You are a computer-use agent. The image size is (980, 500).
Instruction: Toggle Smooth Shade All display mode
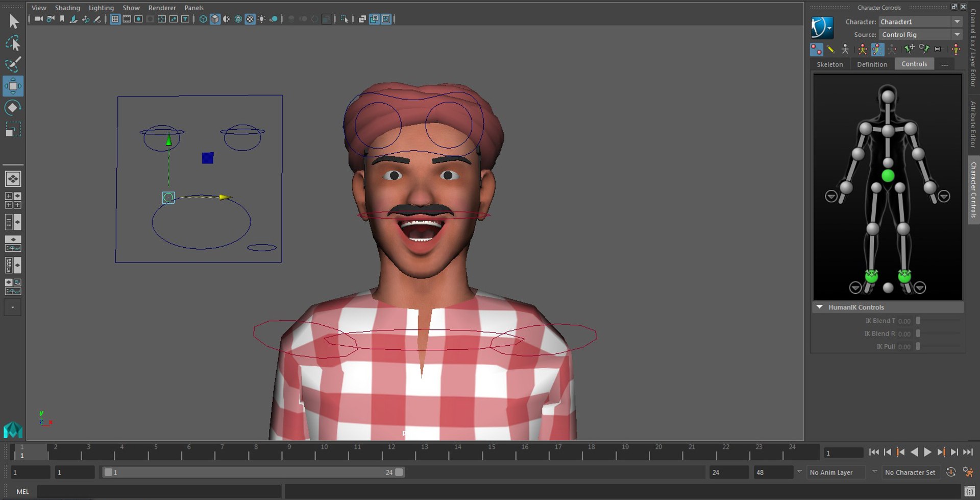tap(215, 19)
